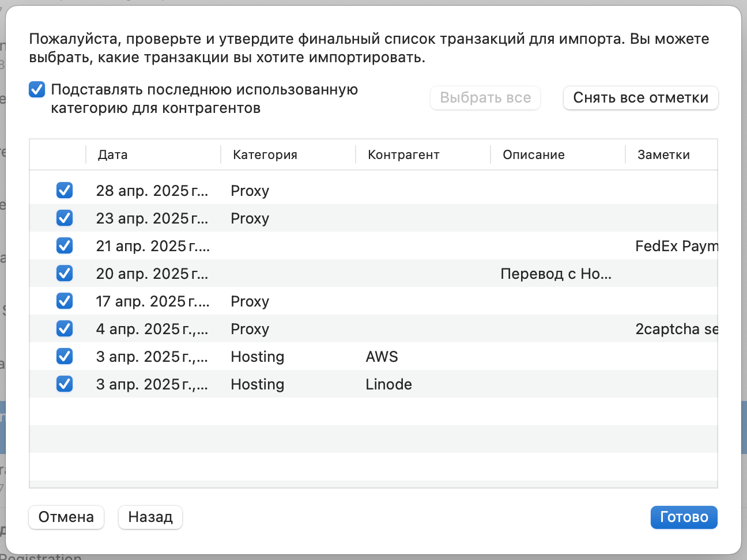747x560 pixels.
Task: Select the '21 апр. 2025' date cell
Action: [x=153, y=246]
